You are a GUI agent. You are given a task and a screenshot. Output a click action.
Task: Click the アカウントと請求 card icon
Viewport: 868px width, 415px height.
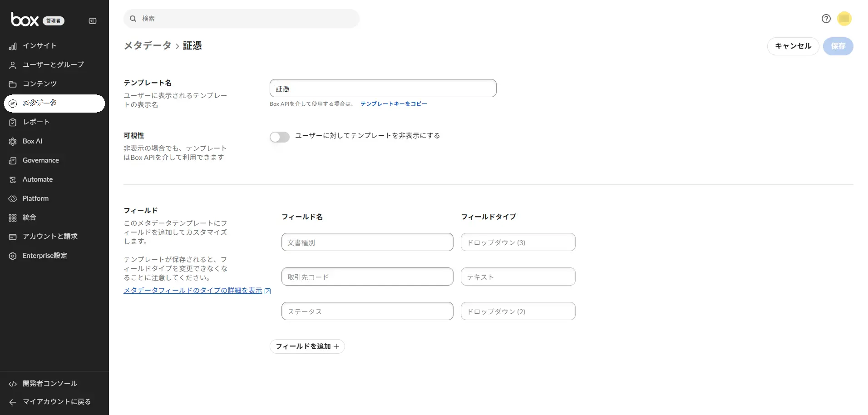click(x=13, y=237)
